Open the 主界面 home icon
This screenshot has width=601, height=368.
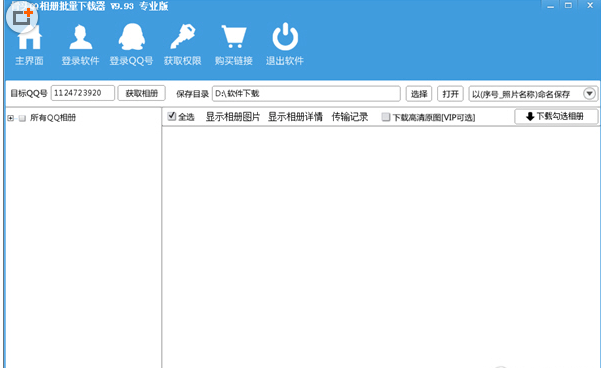tap(29, 38)
